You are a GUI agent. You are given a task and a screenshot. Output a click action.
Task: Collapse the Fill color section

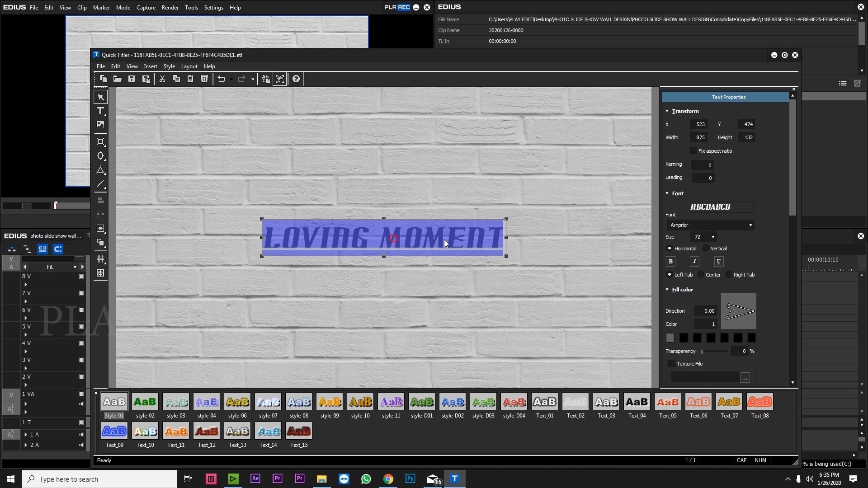(667, 290)
